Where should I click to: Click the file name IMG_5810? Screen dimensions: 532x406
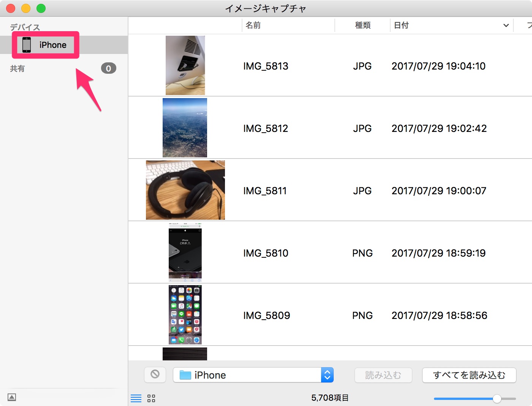pyautogui.click(x=266, y=253)
